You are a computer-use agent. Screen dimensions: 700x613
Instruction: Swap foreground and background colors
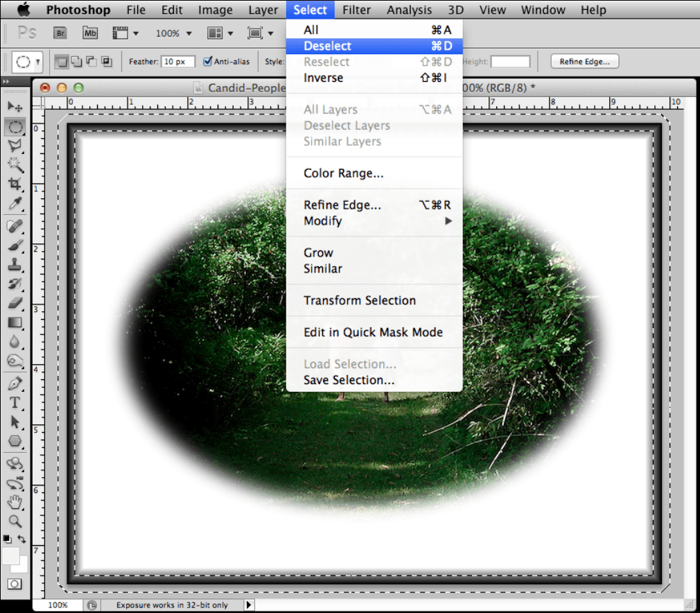pyautogui.click(x=22, y=539)
